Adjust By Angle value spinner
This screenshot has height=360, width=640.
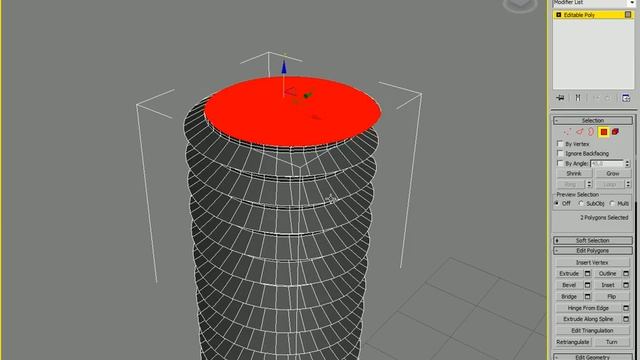pos(627,163)
